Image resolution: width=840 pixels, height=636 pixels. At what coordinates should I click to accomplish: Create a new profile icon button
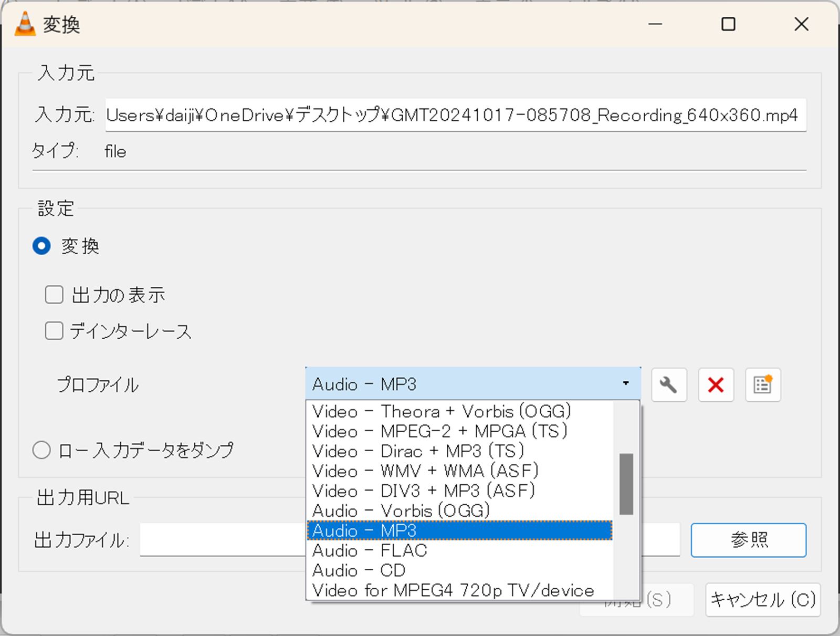point(763,385)
